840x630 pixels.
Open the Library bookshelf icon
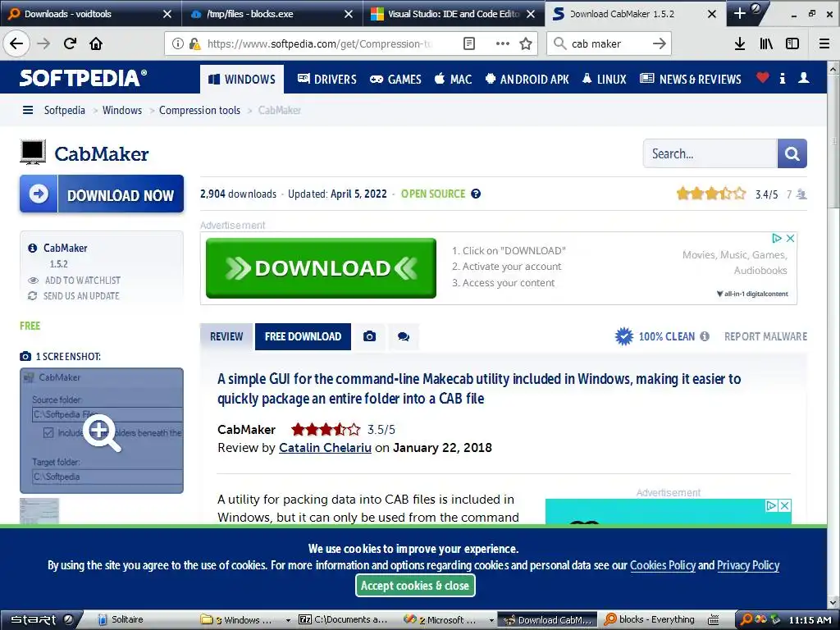pyautogui.click(x=766, y=43)
